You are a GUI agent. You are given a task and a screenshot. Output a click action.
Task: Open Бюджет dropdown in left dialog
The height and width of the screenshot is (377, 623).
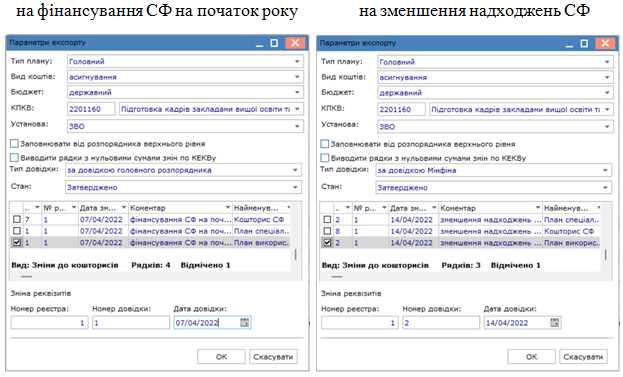click(297, 92)
